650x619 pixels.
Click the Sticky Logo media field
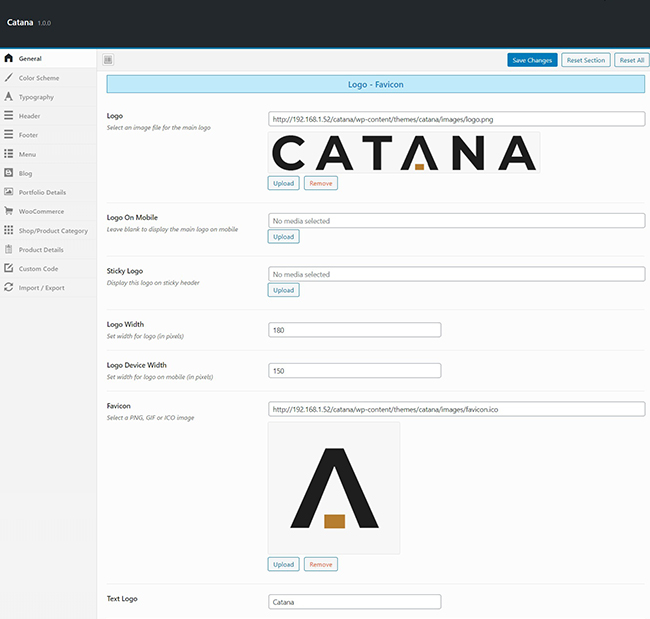click(456, 274)
